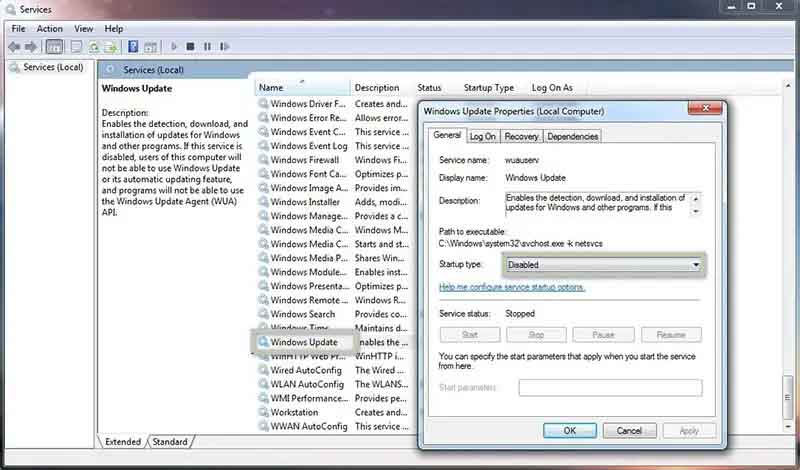The image size is (800, 470).
Task: Click the blue Help toolbar icon
Action: click(x=133, y=47)
